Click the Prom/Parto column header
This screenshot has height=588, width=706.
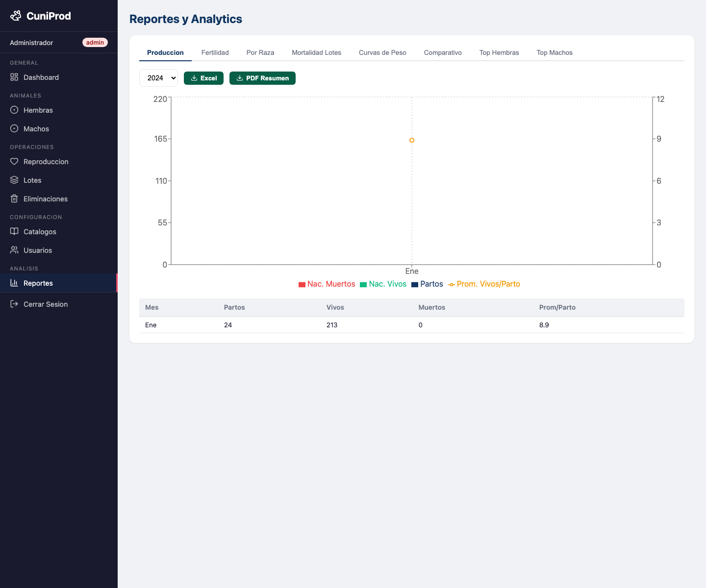(557, 307)
